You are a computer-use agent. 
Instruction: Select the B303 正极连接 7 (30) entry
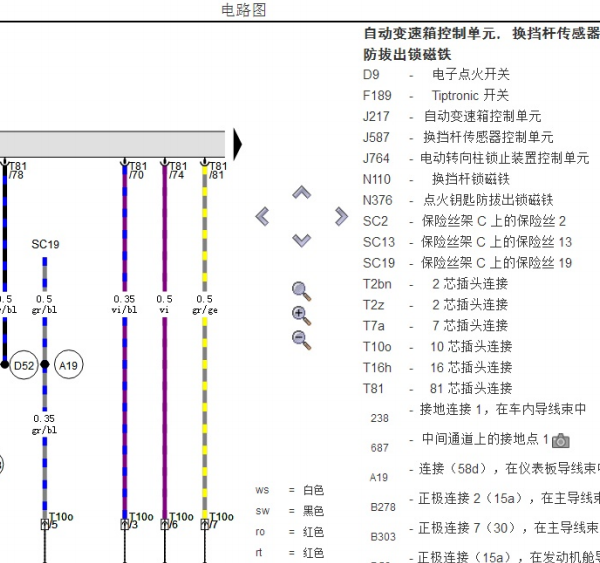pos(485,532)
